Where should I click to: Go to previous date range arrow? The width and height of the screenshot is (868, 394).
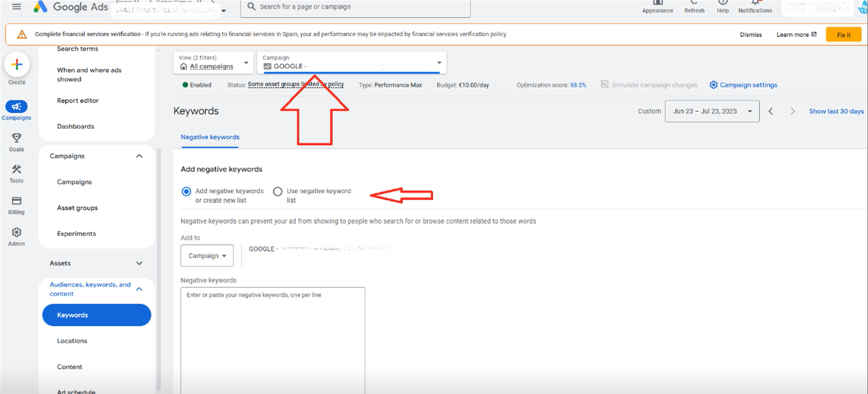pos(771,111)
